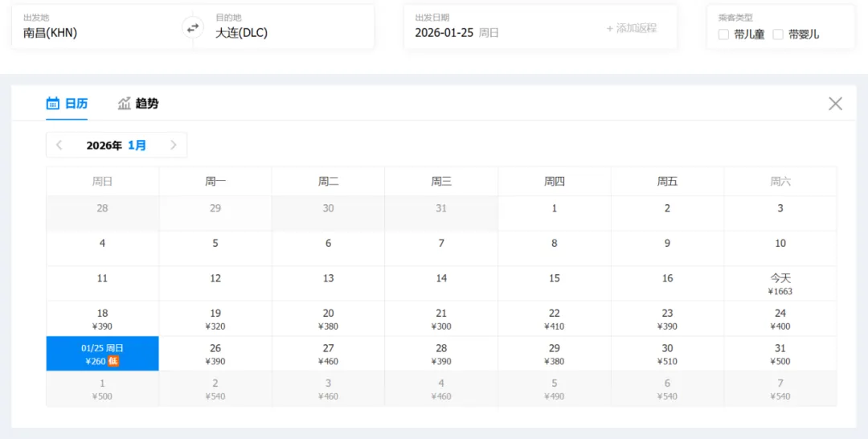Edit the 出发地 field 南昌(KHN)

tap(102, 27)
